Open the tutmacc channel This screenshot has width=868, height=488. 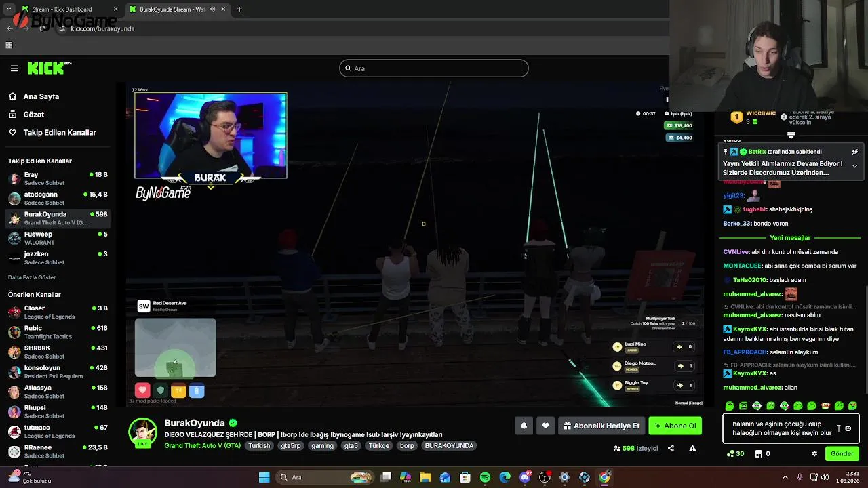58,431
